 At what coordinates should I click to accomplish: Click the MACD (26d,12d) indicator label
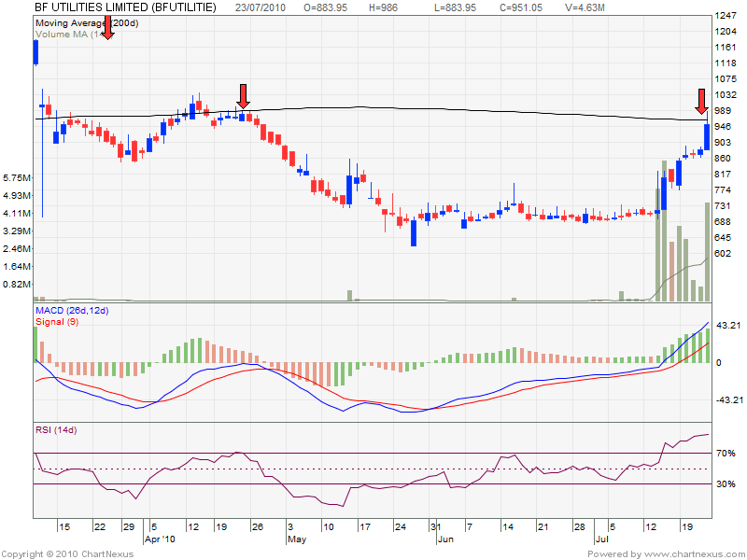point(72,310)
